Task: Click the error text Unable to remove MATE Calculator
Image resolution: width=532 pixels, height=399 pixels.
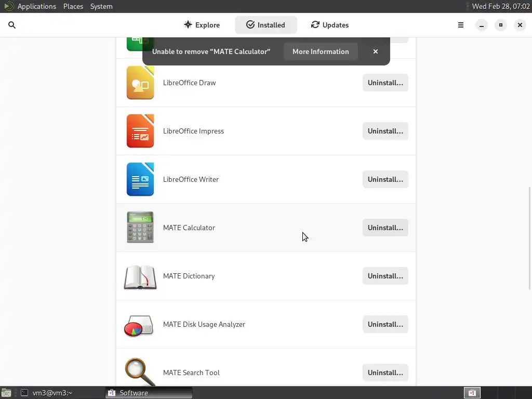Action: (x=211, y=51)
